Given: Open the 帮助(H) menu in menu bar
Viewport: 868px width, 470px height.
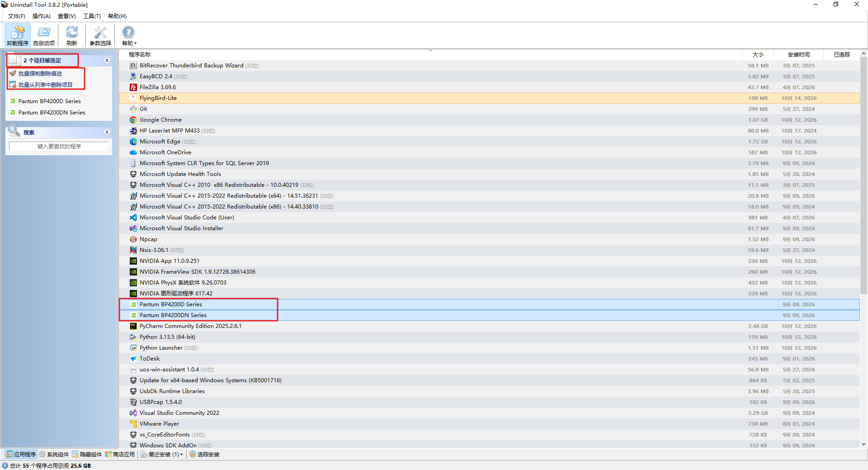Looking at the screenshot, I should 117,16.
